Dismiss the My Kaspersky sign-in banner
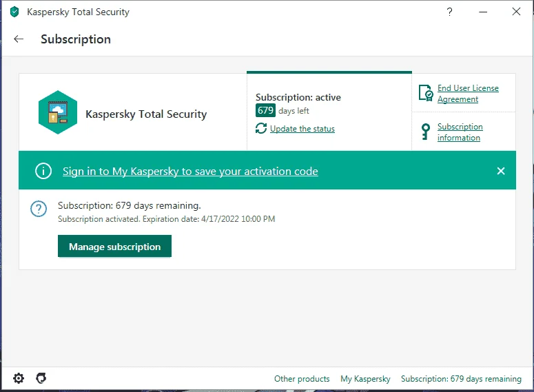The height and width of the screenshot is (392, 534). pyautogui.click(x=501, y=171)
